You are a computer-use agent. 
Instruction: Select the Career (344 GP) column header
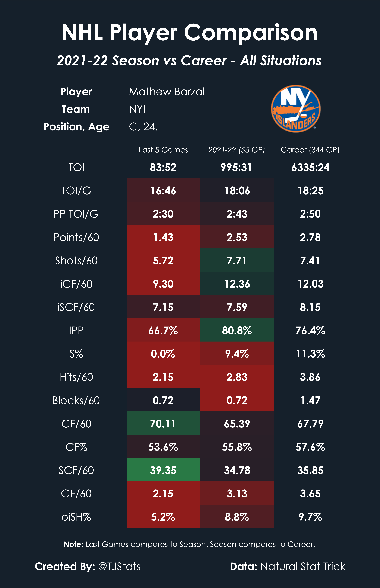[310, 150]
